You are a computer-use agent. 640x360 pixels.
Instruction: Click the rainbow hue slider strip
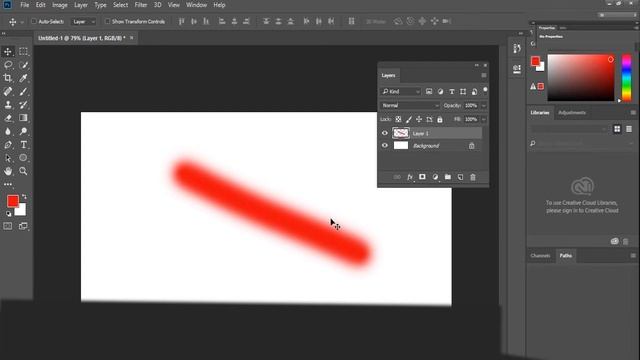pos(627,78)
